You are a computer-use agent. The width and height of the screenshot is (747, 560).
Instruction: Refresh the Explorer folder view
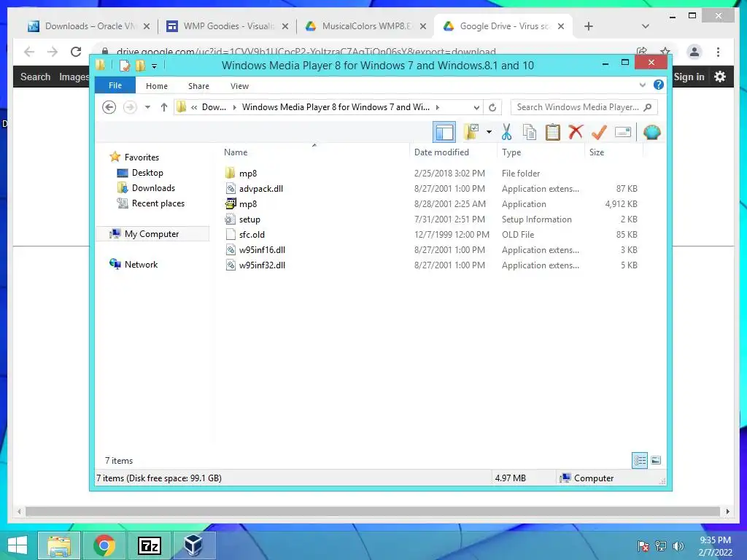[x=492, y=108]
